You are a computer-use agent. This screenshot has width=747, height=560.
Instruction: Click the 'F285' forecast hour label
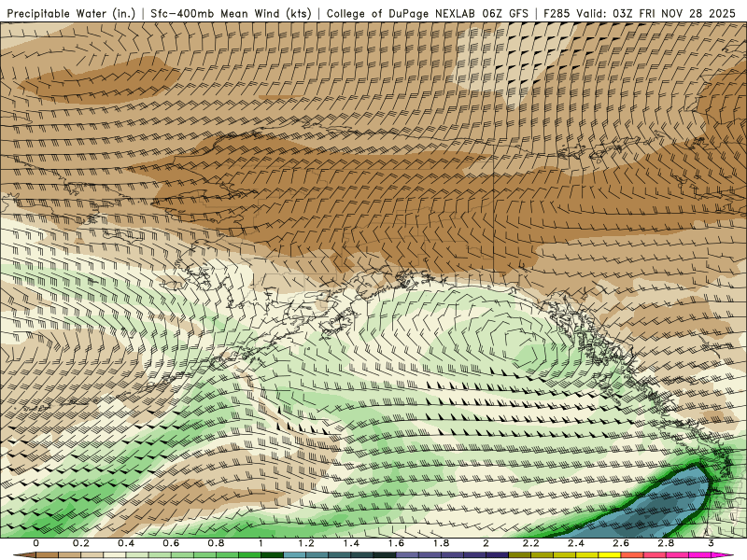pyautogui.click(x=557, y=13)
